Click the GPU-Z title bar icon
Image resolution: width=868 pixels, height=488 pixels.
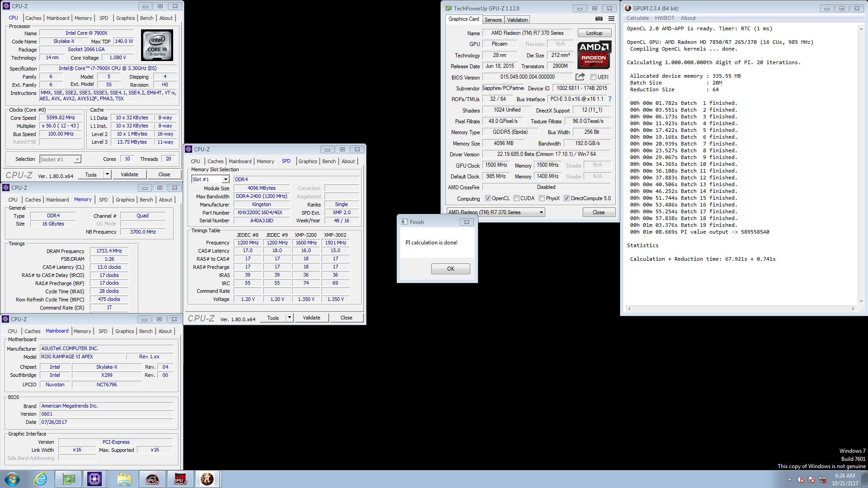[448, 8]
